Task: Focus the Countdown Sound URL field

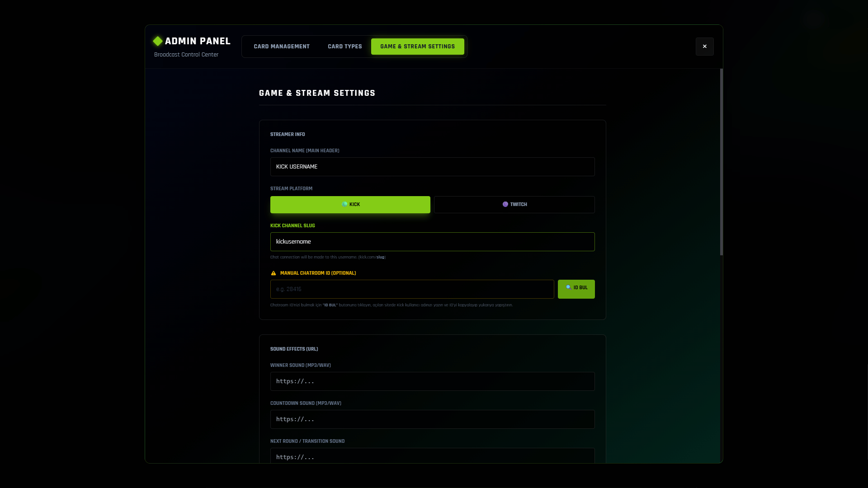Action: [432, 419]
